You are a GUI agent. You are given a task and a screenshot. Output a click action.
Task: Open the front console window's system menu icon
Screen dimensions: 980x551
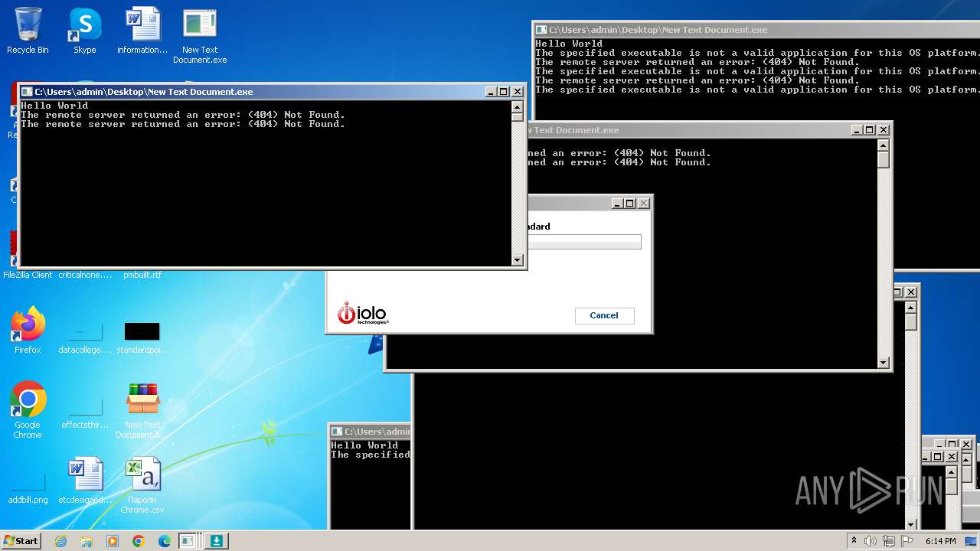[27, 92]
